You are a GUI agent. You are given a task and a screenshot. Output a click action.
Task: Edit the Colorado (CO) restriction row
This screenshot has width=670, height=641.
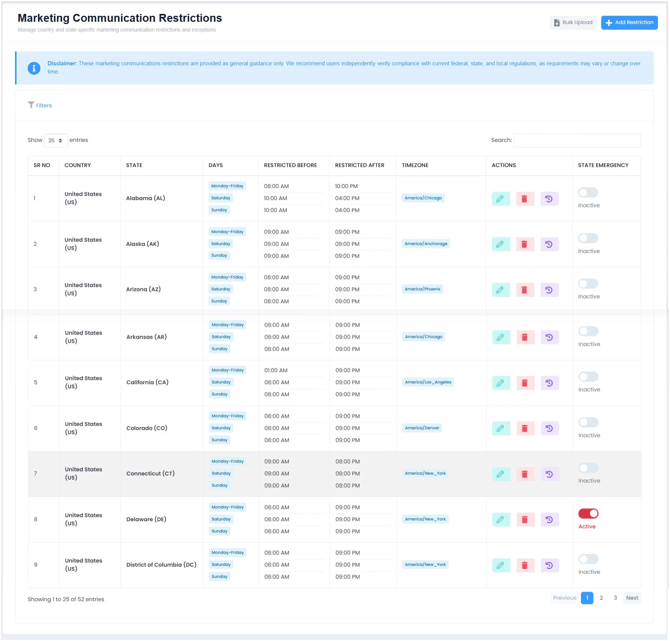point(501,429)
